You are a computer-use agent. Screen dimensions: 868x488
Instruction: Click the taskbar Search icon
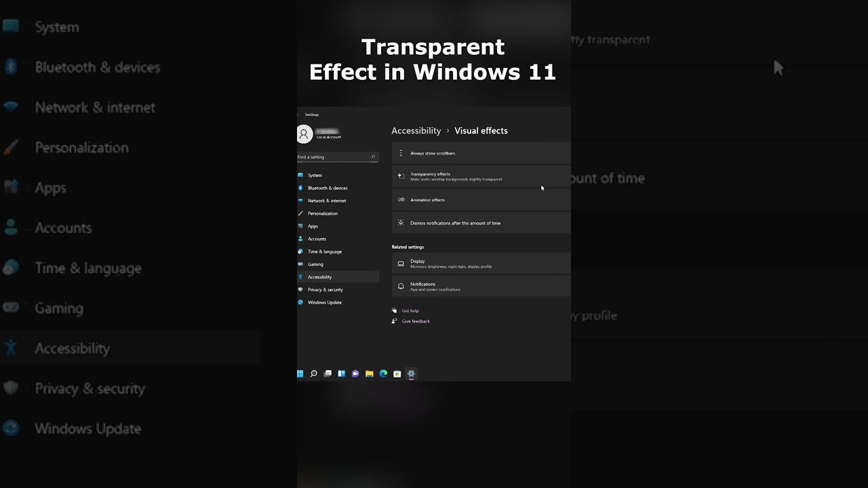[314, 373]
